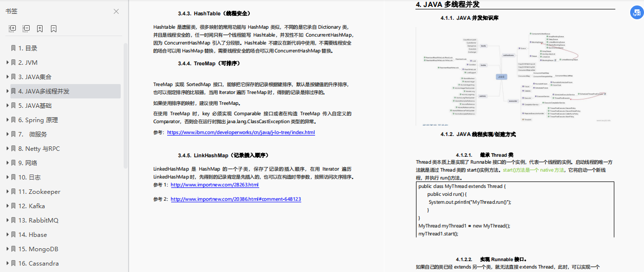Click heading 4.1.2. JAVA 线程实现/创建方式
Viewport: 644px width, 272px height.
tap(478, 135)
